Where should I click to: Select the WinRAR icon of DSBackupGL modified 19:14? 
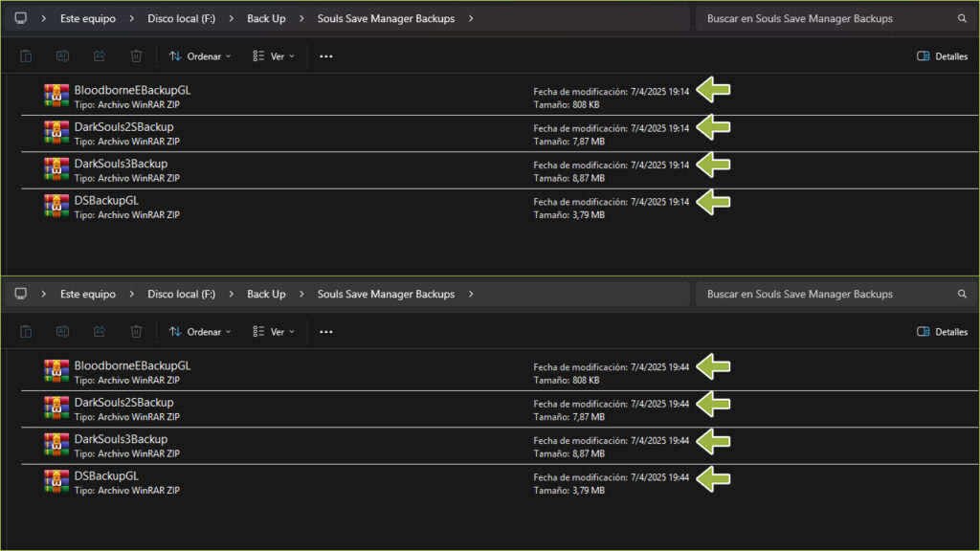(x=56, y=207)
